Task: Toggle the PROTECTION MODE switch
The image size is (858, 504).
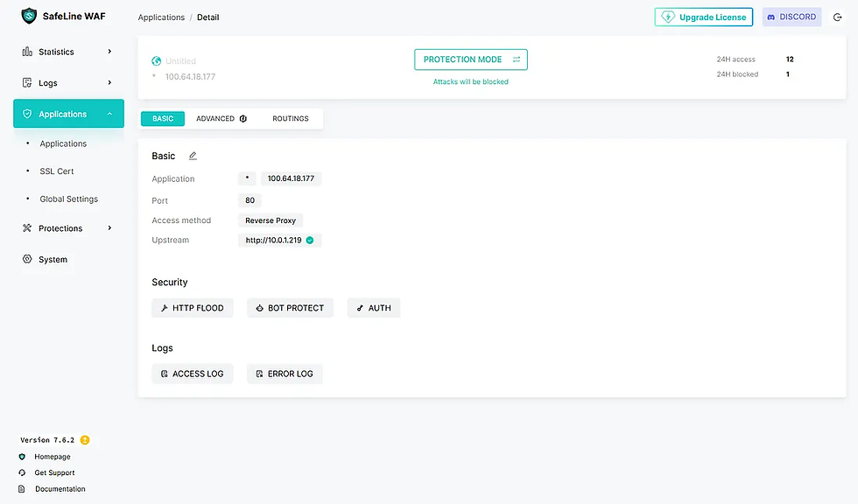Action: click(x=517, y=59)
